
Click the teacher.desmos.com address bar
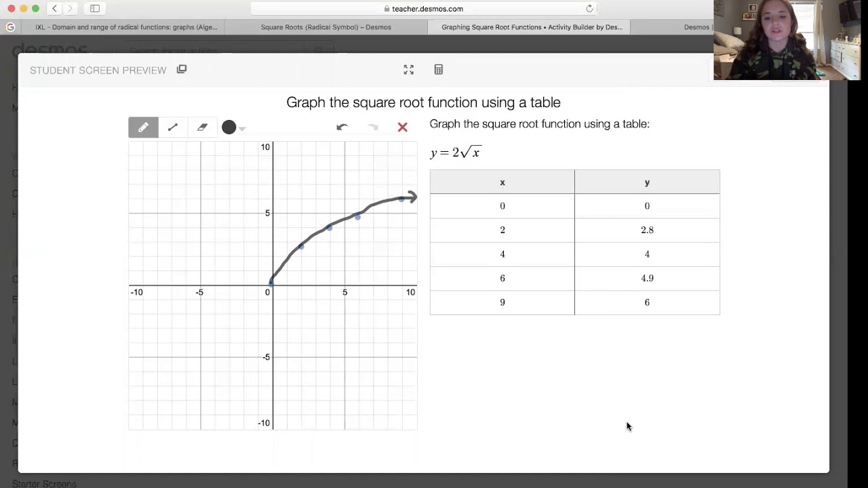point(423,9)
